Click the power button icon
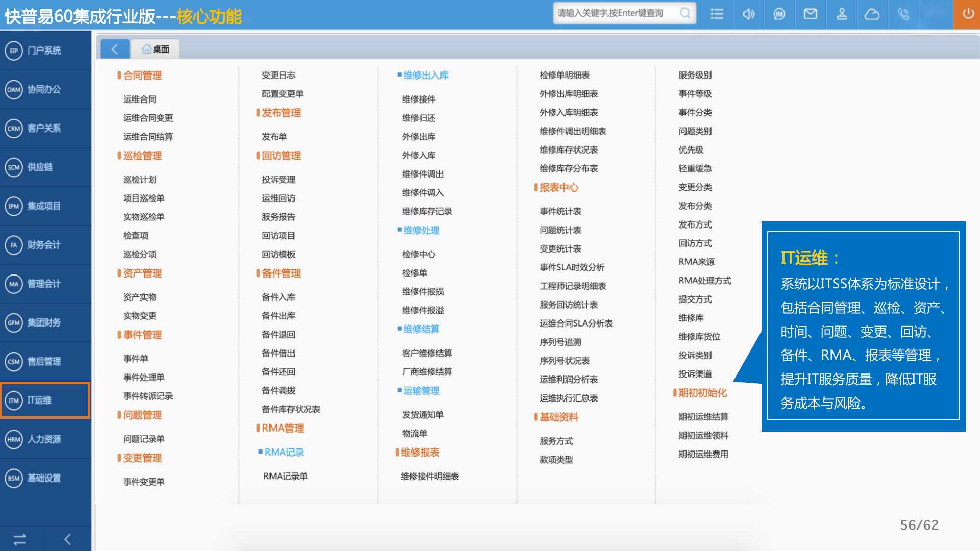 pos(968,14)
